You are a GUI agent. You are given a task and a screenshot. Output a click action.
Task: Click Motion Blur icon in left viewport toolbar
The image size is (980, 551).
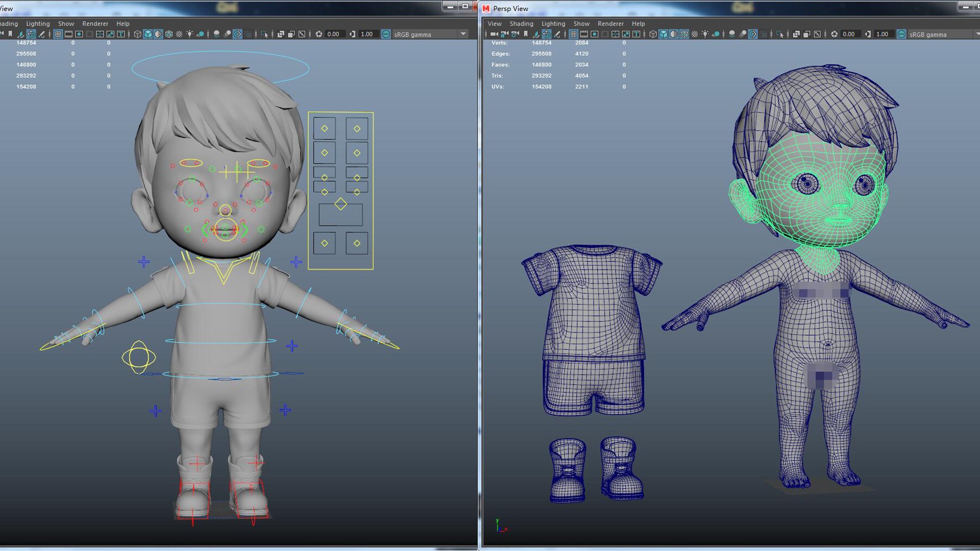click(228, 34)
